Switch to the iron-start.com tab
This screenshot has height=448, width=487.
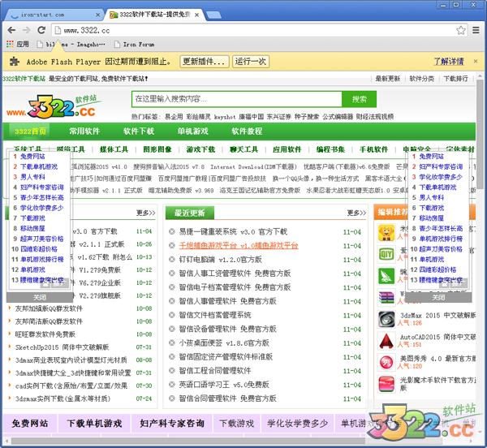click(53, 15)
